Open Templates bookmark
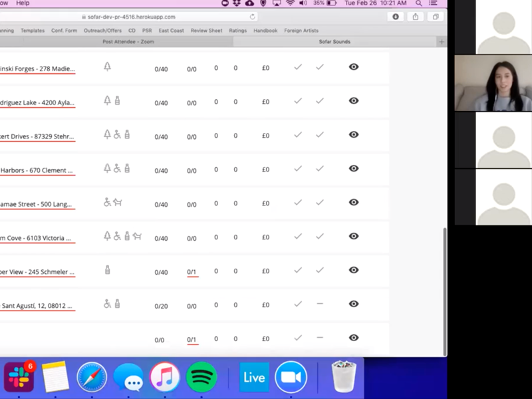The image size is (532, 399). click(x=33, y=31)
